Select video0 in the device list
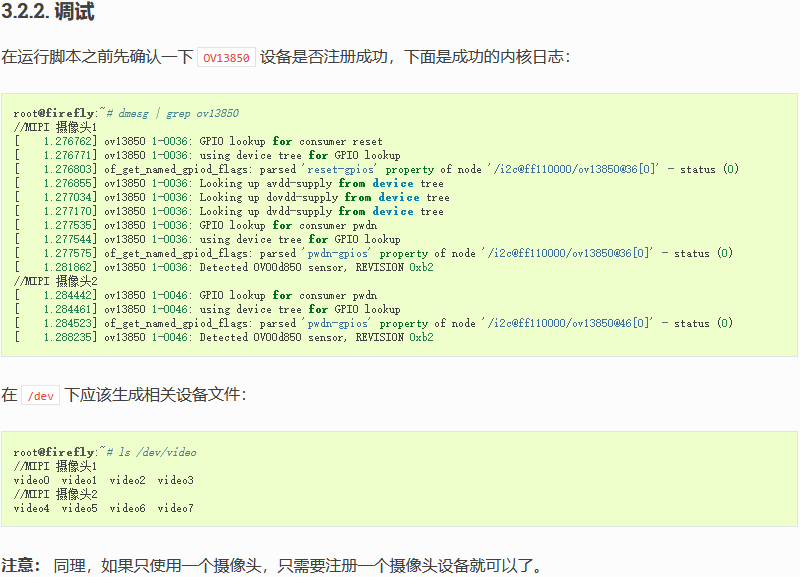 pos(32,481)
